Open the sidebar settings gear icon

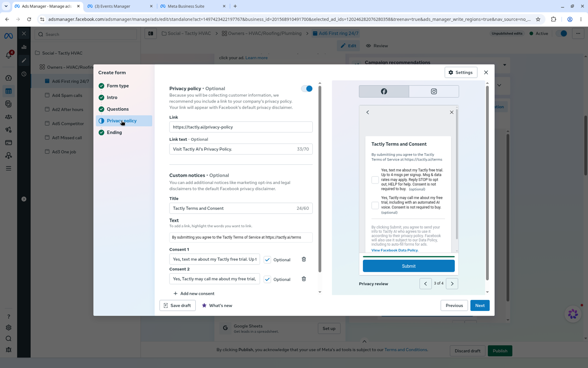click(9, 328)
